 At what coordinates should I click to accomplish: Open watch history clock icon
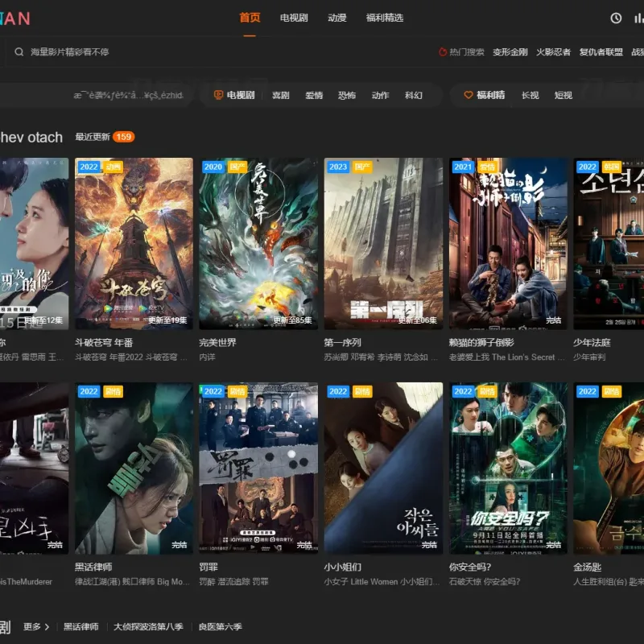(x=616, y=18)
